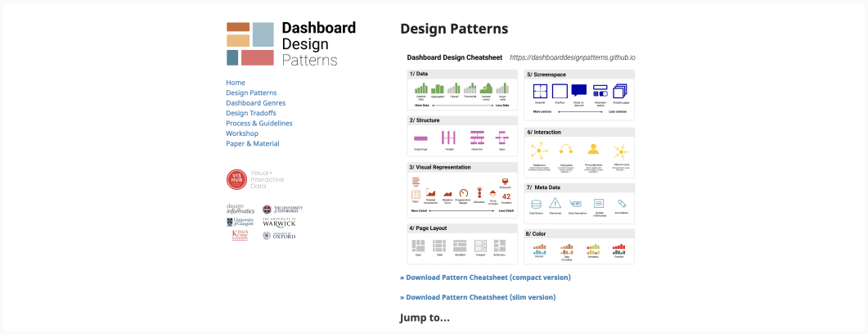Click the Design Informatics logo
Image resolution: width=868 pixels, height=334 pixels.
click(x=240, y=210)
